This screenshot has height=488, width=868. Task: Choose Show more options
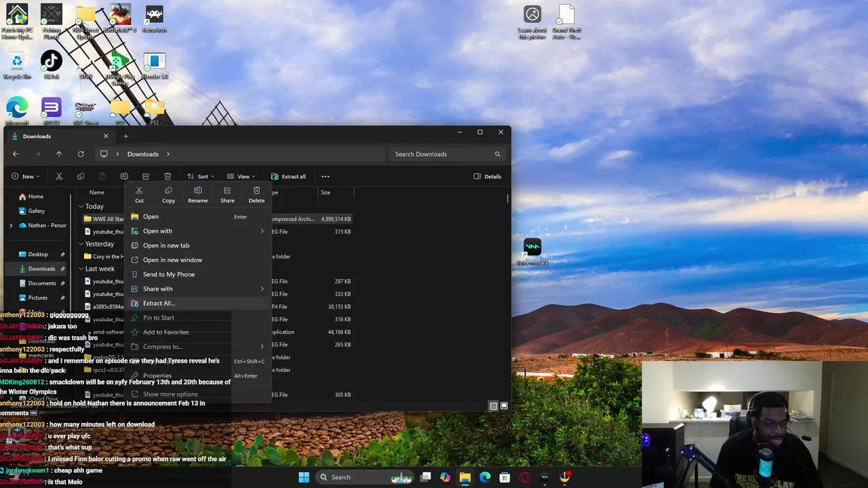tap(198, 394)
